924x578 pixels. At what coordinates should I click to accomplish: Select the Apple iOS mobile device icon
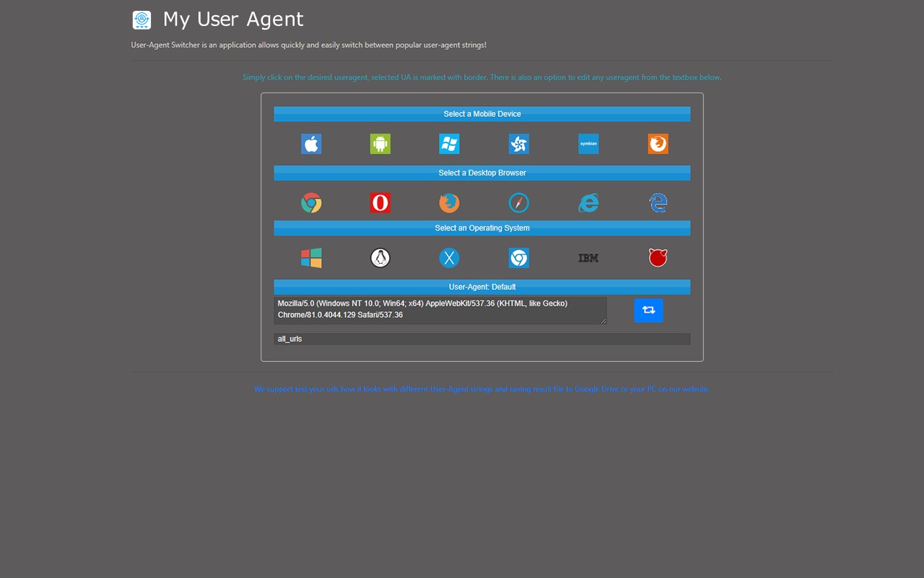311,144
